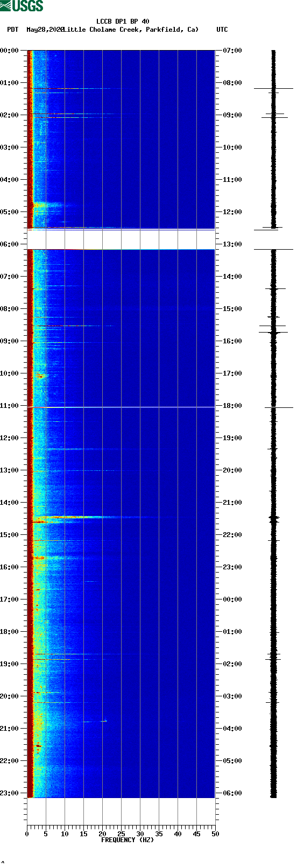Click the 25 Hz frequency axis tick label
The image size is (297, 868).
[x=121, y=834]
